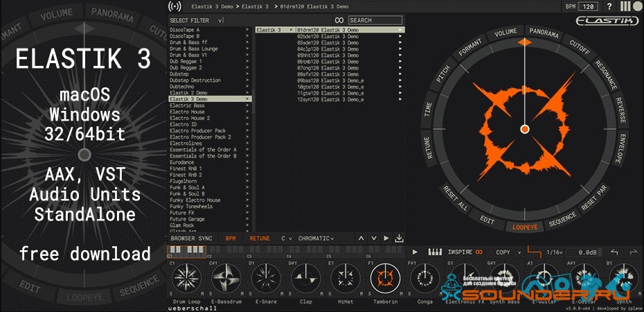
Task: Switch to the LOOPEYE mode tab
Action: click(525, 227)
